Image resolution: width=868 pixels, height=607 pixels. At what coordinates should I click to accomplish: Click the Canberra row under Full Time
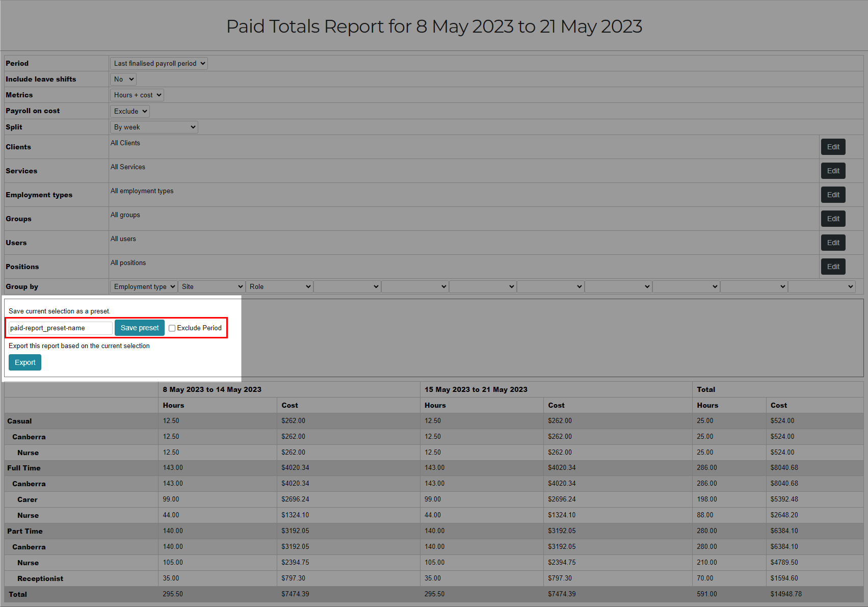click(29, 484)
